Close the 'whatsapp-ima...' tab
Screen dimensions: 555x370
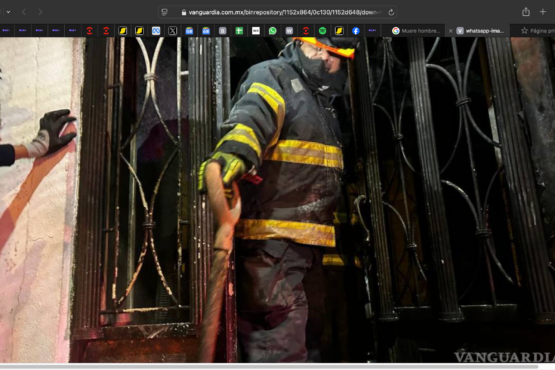click(451, 31)
